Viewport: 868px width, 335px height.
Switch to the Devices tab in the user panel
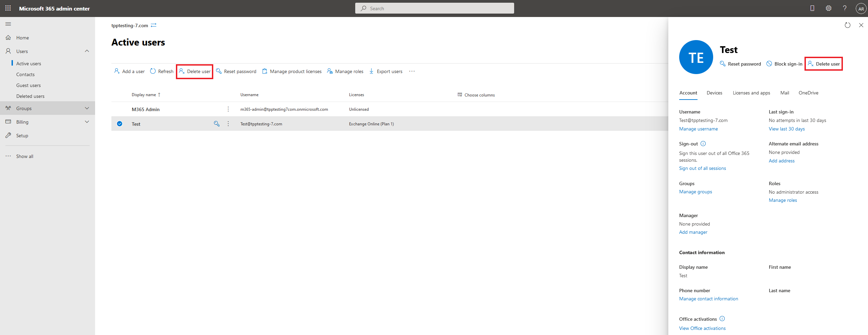click(x=714, y=93)
